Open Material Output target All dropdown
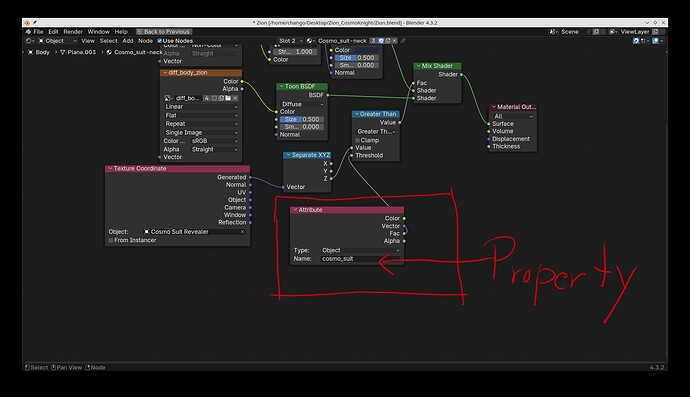This screenshot has width=690, height=397. point(513,116)
